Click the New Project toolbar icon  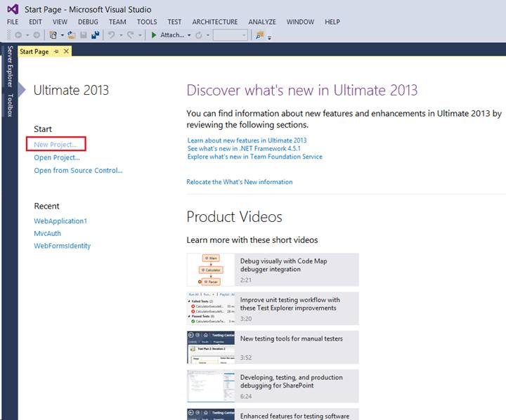click(54, 35)
